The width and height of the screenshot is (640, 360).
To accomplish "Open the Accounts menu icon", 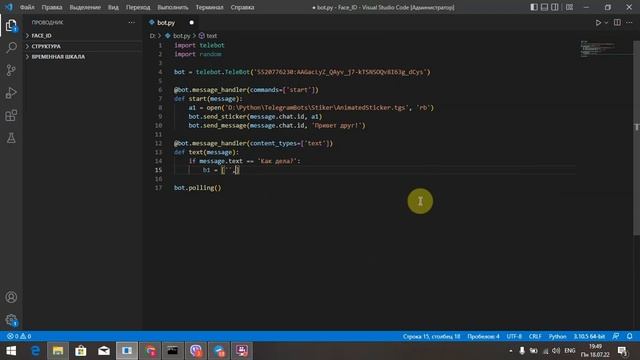I will pyautogui.click(x=11, y=297).
